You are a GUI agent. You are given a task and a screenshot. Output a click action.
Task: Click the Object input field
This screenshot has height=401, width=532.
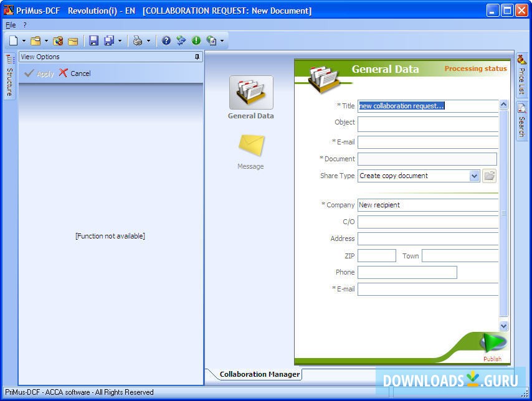pos(428,124)
